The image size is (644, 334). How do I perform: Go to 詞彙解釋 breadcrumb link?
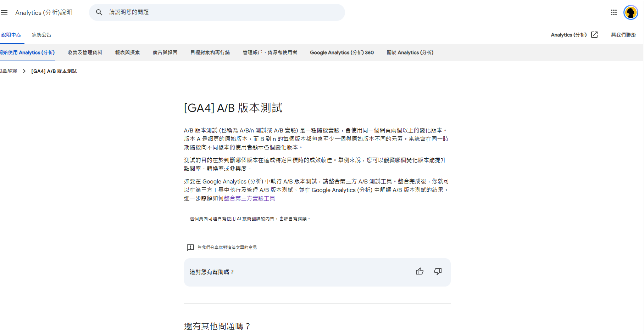(x=9, y=71)
